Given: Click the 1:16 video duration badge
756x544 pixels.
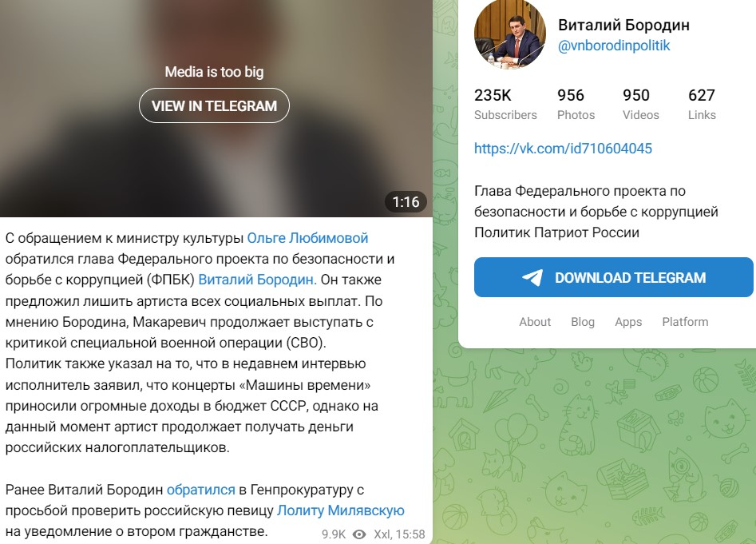Looking at the screenshot, I should coord(406,201).
